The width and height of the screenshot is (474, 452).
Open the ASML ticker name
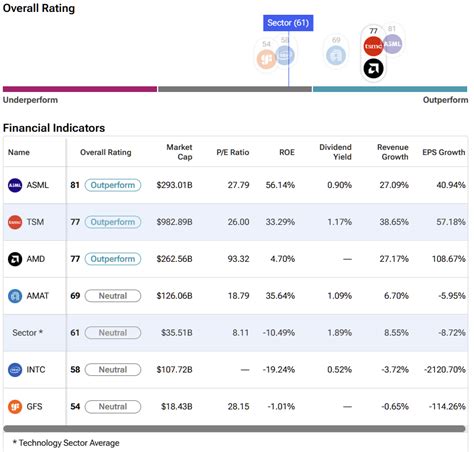click(x=38, y=185)
